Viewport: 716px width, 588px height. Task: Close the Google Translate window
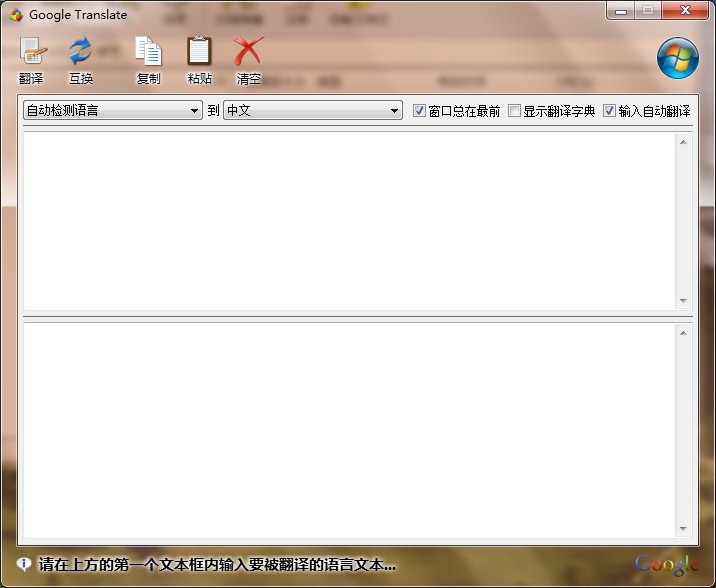pos(685,11)
